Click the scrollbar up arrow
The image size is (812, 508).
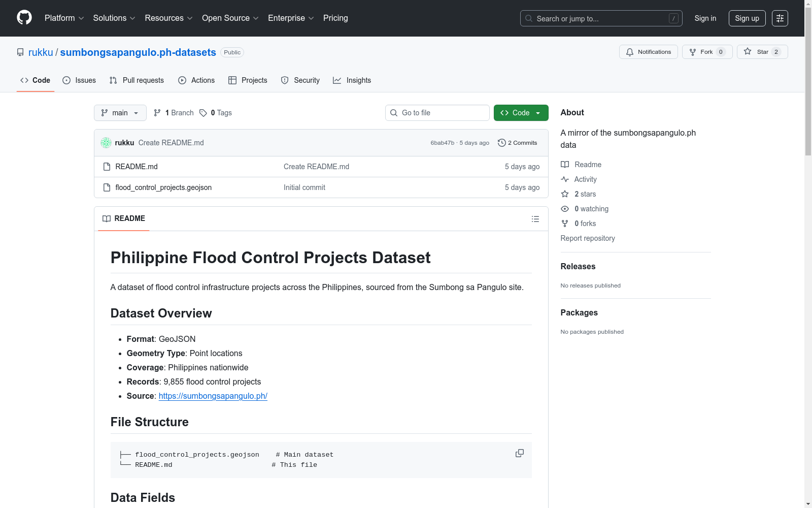pos(808,4)
